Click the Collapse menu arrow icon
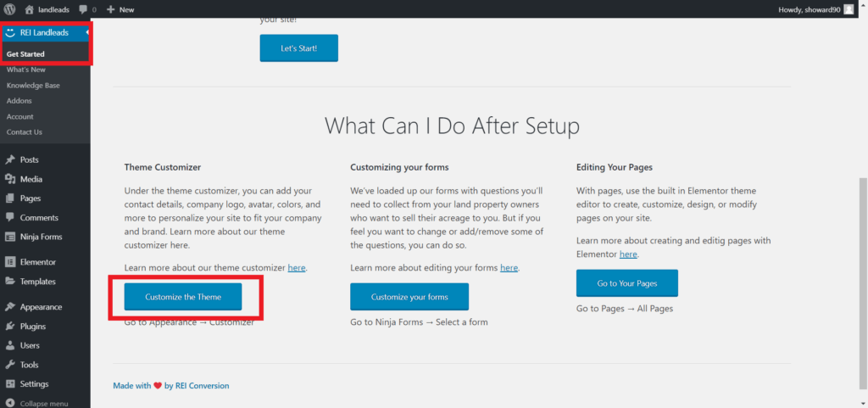The image size is (868, 408). pyautogui.click(x=10, y=404)
